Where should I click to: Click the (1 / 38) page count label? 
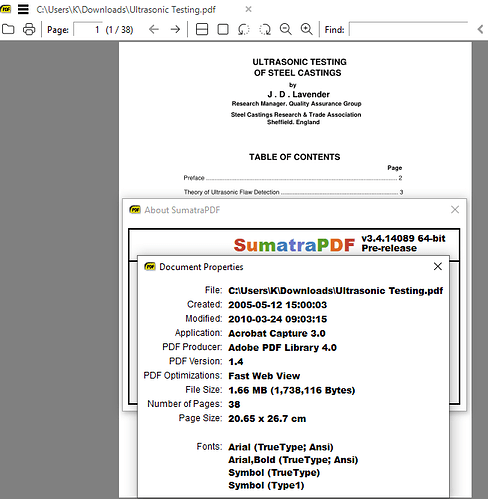pos(119,30)
